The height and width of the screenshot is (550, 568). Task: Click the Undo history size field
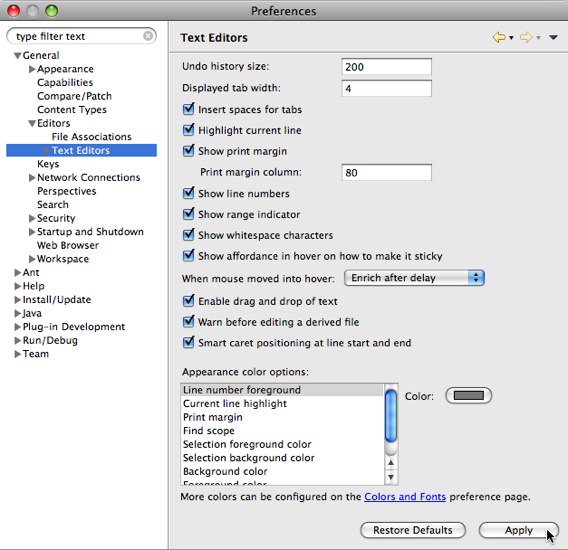[x=387, y=67]
